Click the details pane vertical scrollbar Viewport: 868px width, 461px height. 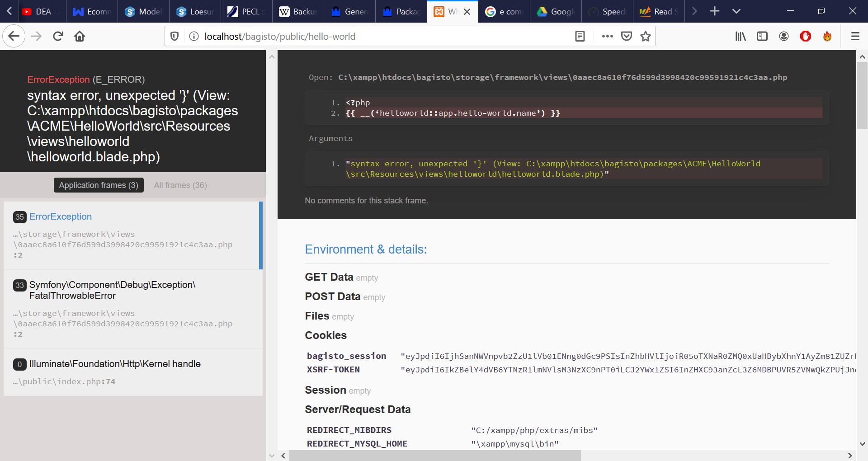862,96
